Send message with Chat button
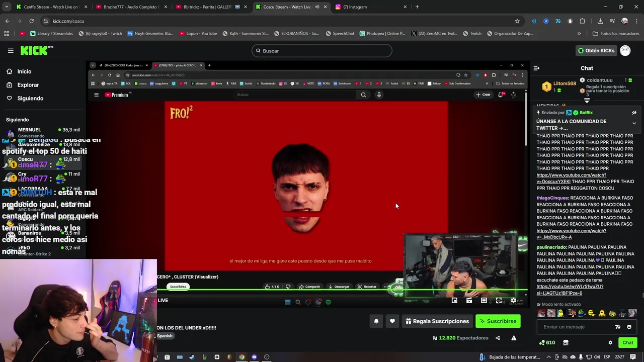The height and width of the screenshot is (362, 644). (627, 342)
